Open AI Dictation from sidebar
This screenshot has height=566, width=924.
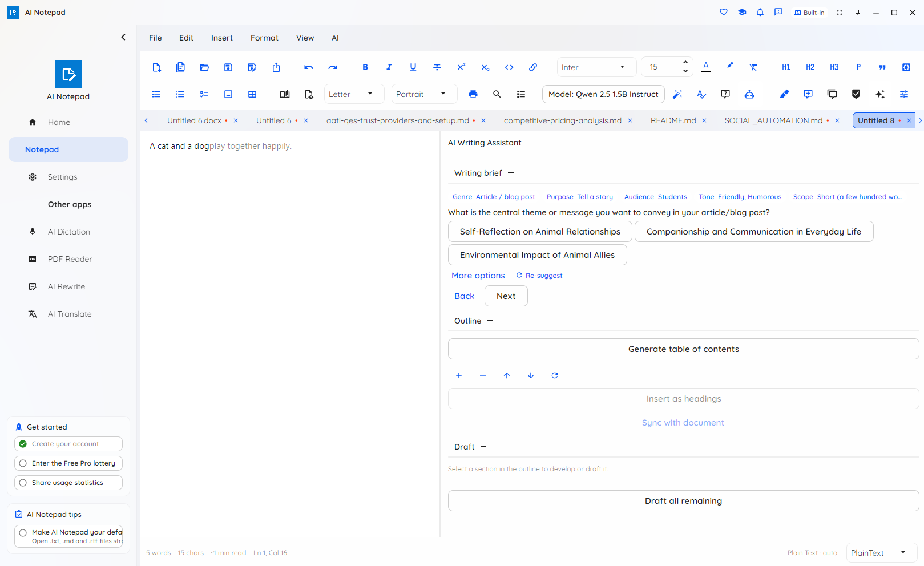pos(69,232)
